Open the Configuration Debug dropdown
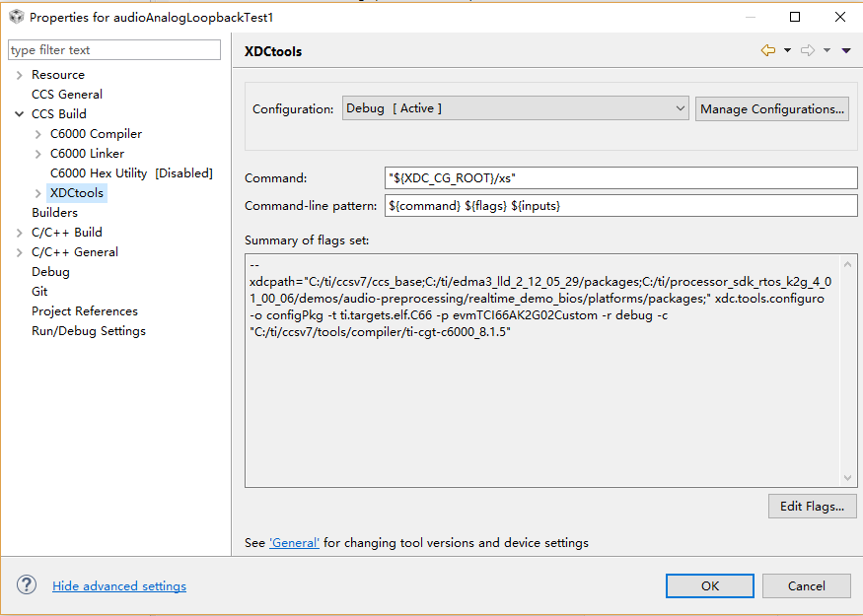The height and width of the screenshot is (616, 863). (x=515, y=108)
